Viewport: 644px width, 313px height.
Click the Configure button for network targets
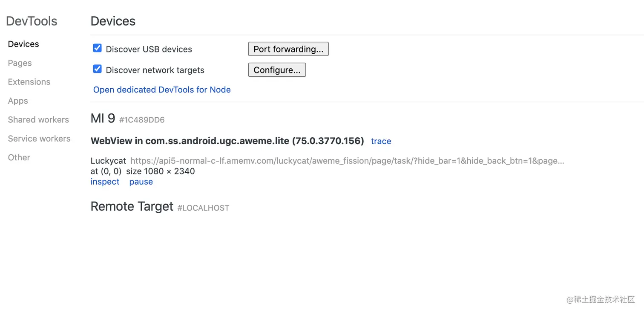[x=277, y=70]
